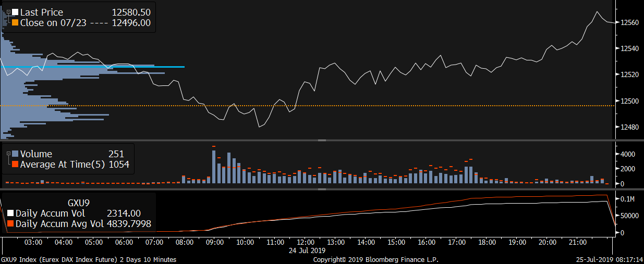Click the blue-gray Volume legend swatch
The image size is (644, 264).
pyautogui.click(x=15, y=154)
